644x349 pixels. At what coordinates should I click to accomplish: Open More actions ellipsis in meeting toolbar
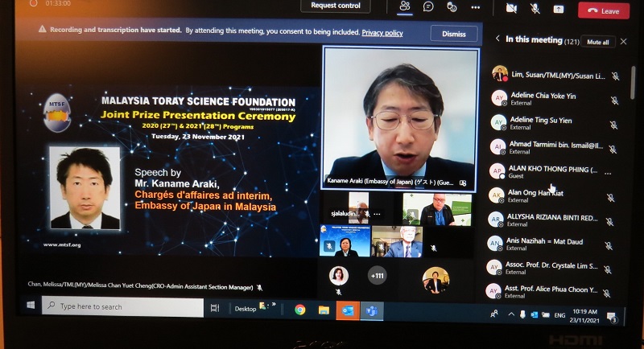pos(476,7)
